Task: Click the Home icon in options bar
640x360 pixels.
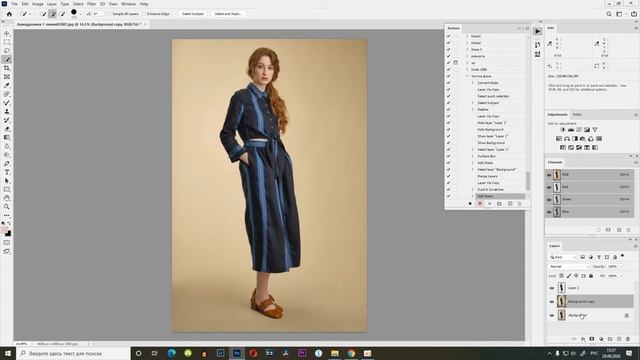Action: [9, 14]
